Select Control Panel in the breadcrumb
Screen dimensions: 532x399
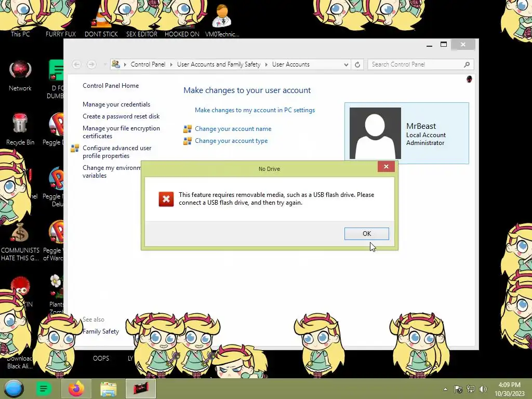click(148, 64)
